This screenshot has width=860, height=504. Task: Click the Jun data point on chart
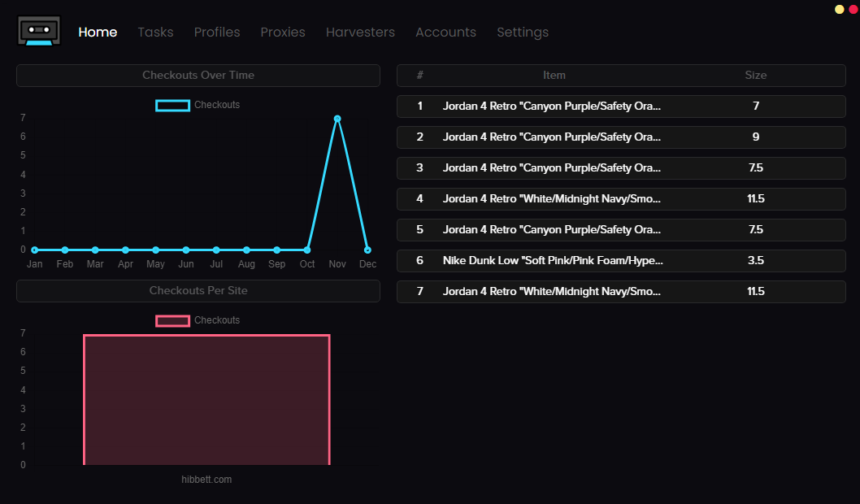tap(186, 250)
